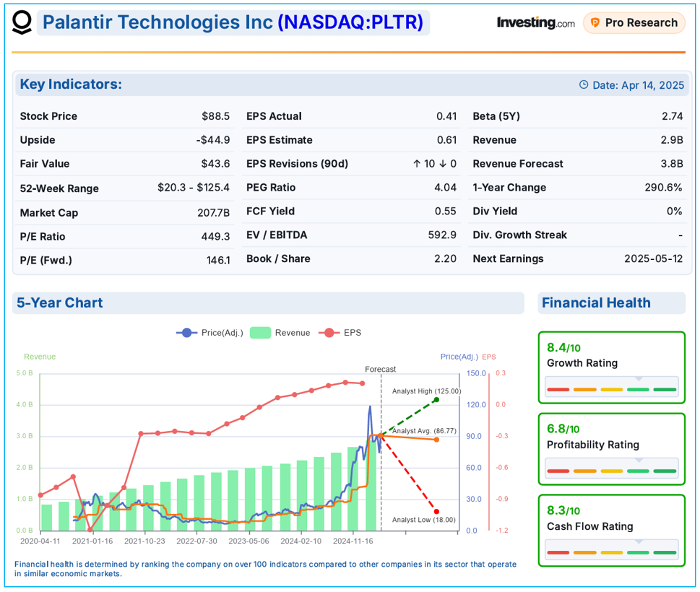The height and width of the screenshot is (592, 700).
Task: Click the 5.0 B revenue axis label
Action: click(x=25, y=373)
